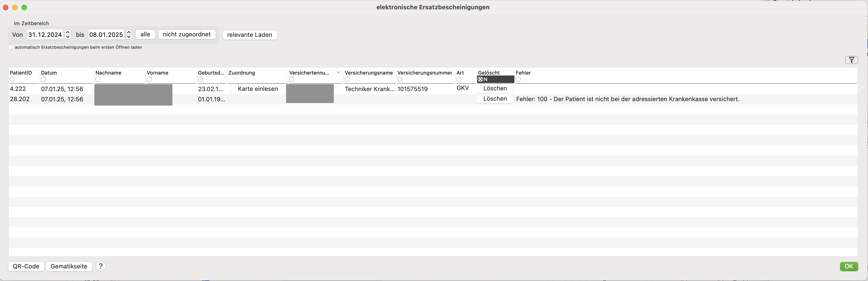The width and height of the screenshot is (868, 281).
Task: Click Löschen in the row of patient 28.202
Action: pyautogui.click(x=495, y=99)
